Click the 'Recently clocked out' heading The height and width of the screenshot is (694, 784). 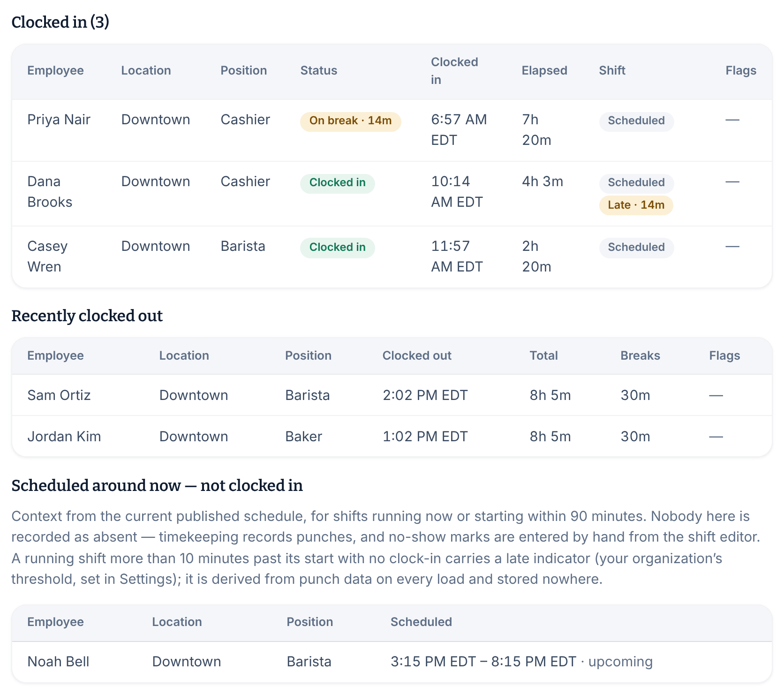pos(87,316)
